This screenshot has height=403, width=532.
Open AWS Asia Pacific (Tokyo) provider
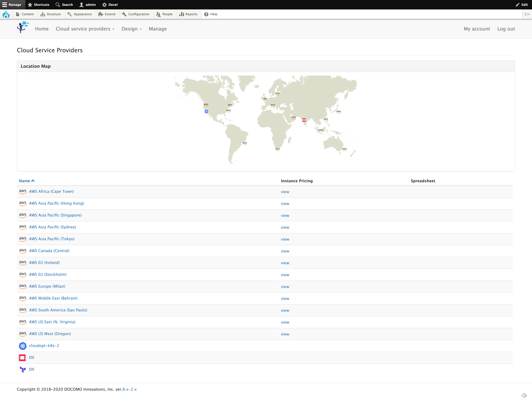click(x=52, y=239)
